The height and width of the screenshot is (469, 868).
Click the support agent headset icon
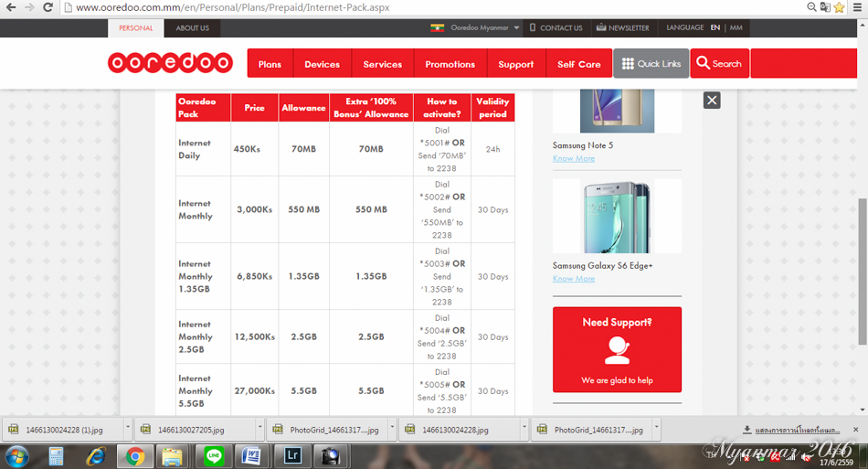pos(617,350)
